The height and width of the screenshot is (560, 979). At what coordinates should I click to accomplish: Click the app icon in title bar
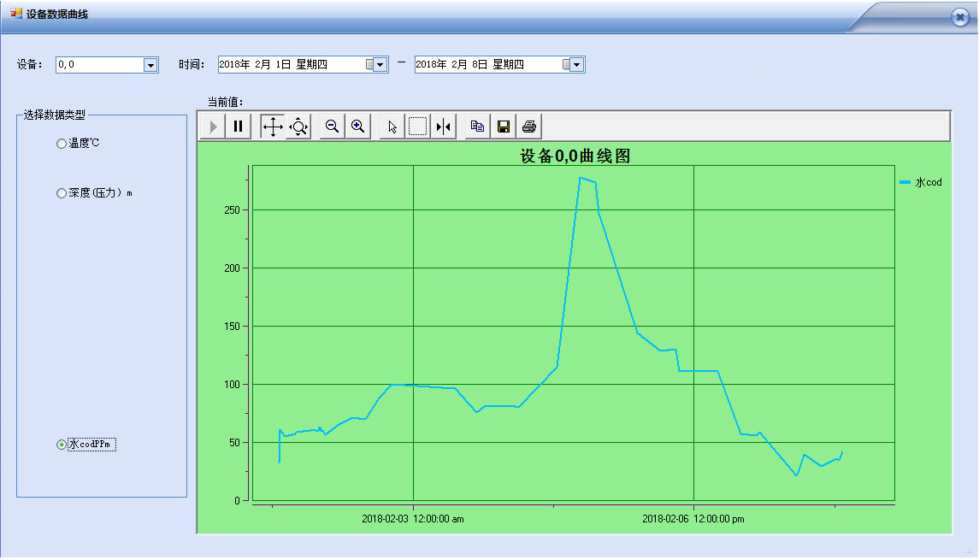[x=16, y=13]
